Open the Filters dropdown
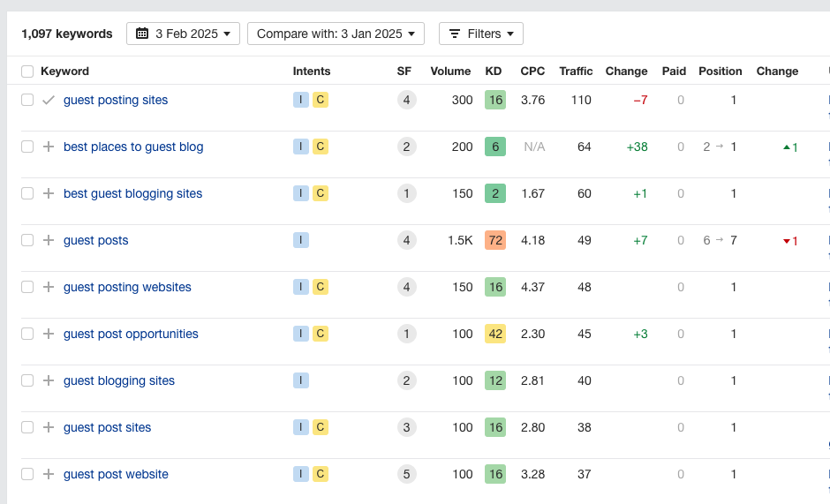The height and width of the screenshot is (504, 830). pyautogui.click(x=481, y=34)
